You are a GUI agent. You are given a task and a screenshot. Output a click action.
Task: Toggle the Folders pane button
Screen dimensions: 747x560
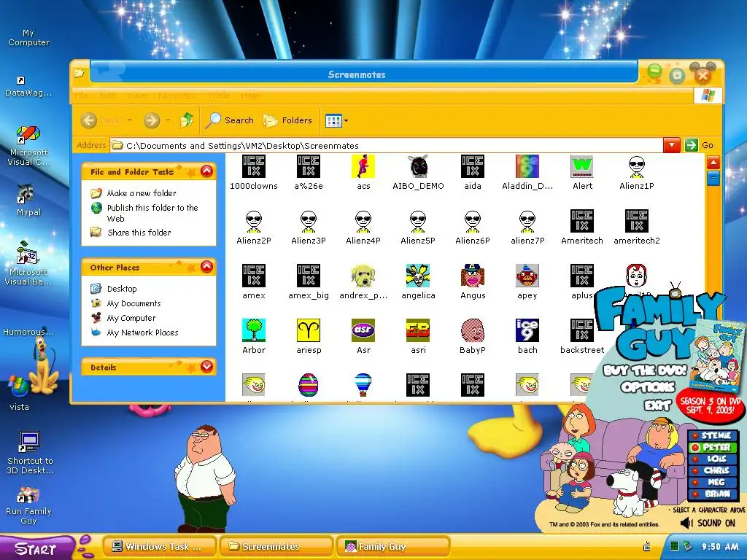click(287, 120)
